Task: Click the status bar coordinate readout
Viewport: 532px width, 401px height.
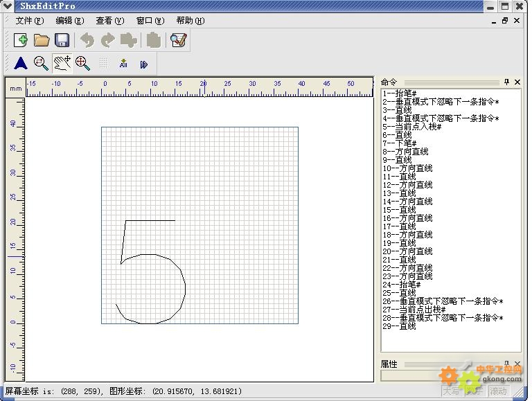Action: coord(123,391)
